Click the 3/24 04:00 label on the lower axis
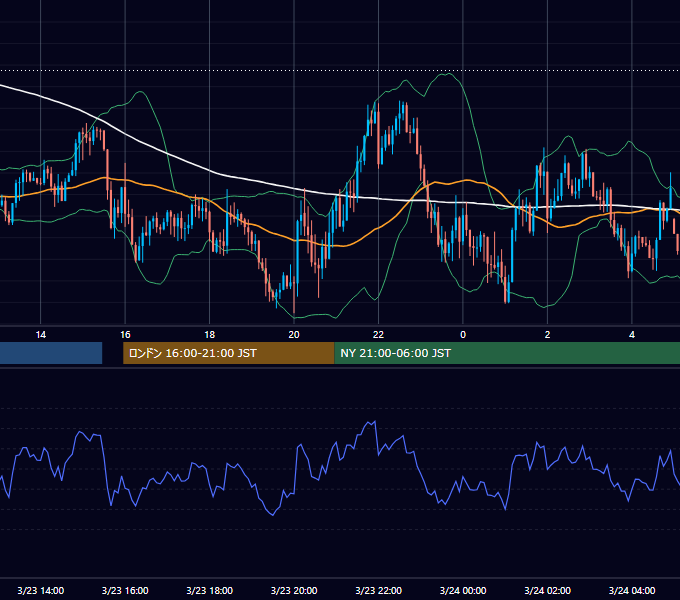The image size is (680, 600). [632, 590]
